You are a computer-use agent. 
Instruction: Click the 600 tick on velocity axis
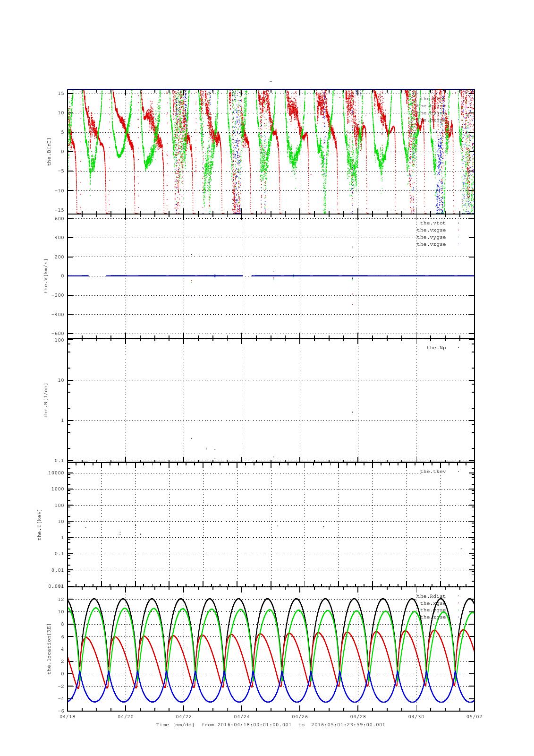59,219
